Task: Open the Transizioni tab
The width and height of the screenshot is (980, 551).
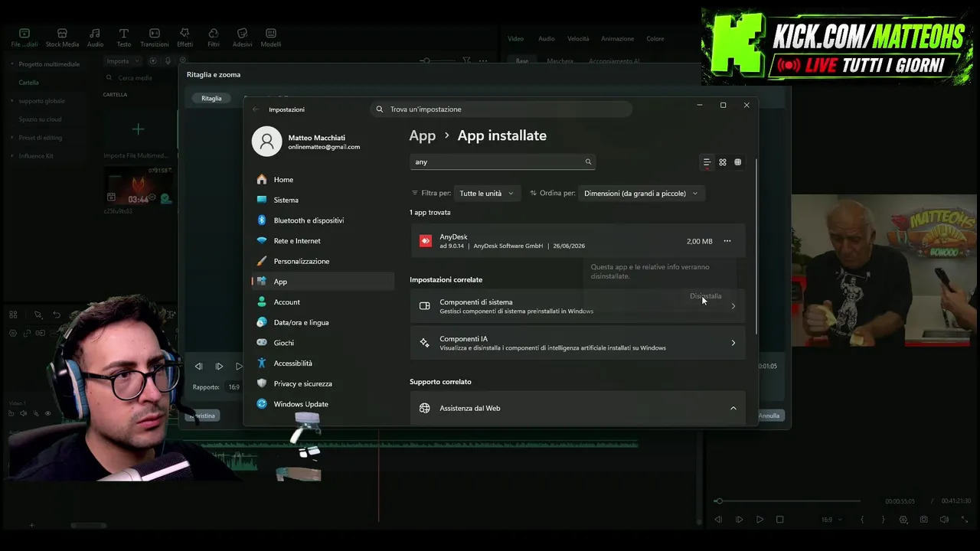Action: 154,38
